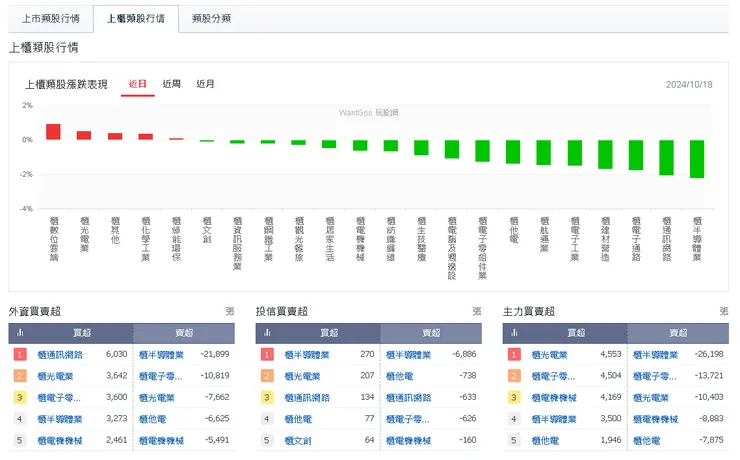Viewport: 740px width, 460px height.
Task: Click the green 櫃半導體業 bar in chart
Action: pos(697,159)
